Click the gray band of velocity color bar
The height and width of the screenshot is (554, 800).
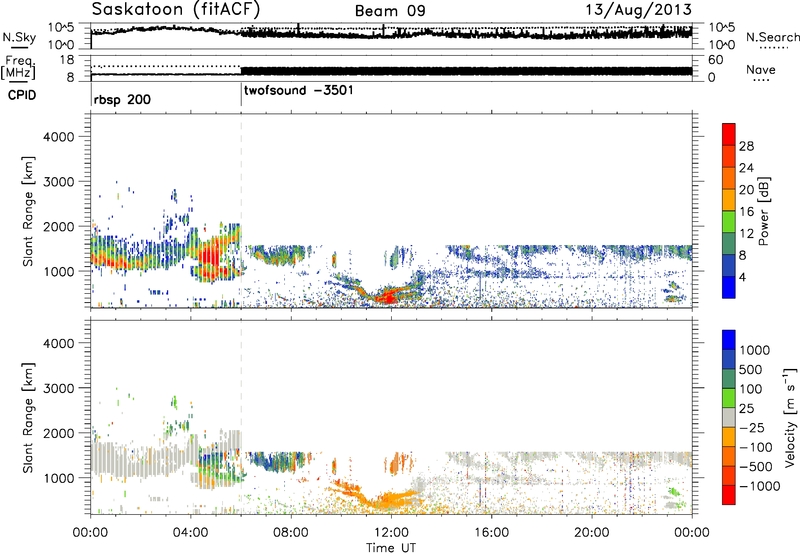pos(729,417)
